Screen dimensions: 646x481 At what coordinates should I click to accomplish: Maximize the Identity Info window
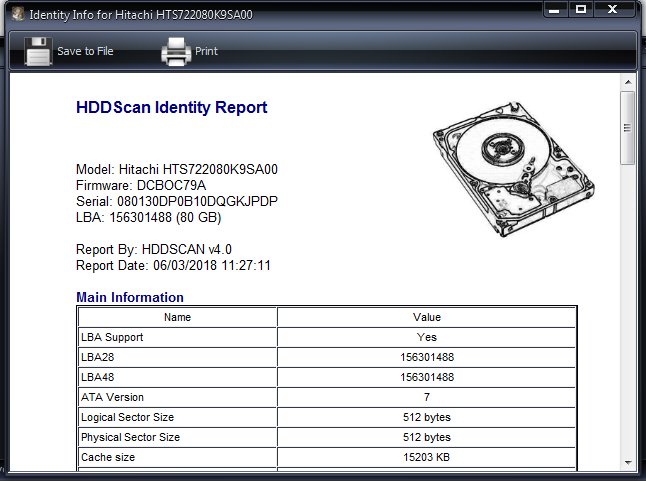(x=581, y=9)
